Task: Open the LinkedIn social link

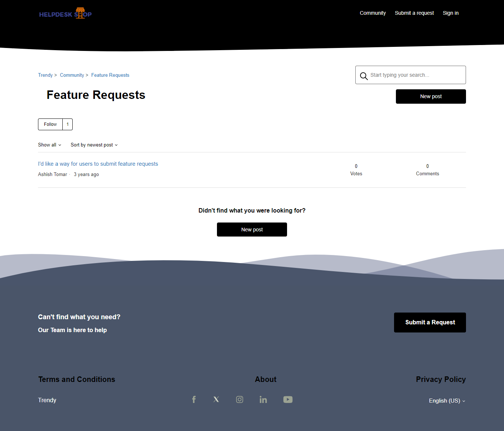Action: [263, 400]
